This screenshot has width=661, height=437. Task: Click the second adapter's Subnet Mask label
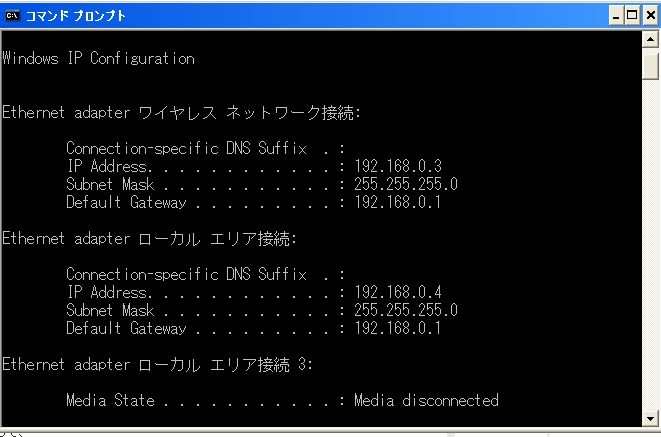click(x=110, y=310)
